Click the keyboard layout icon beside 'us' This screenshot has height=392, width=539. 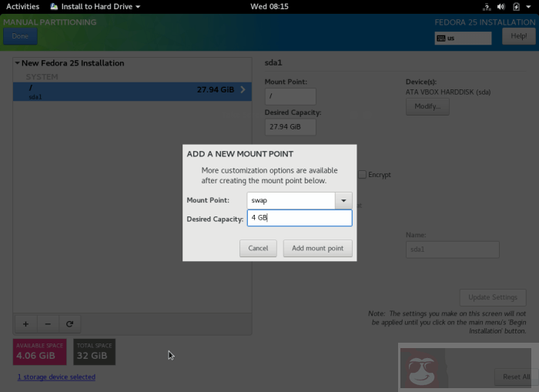[441, 39]
